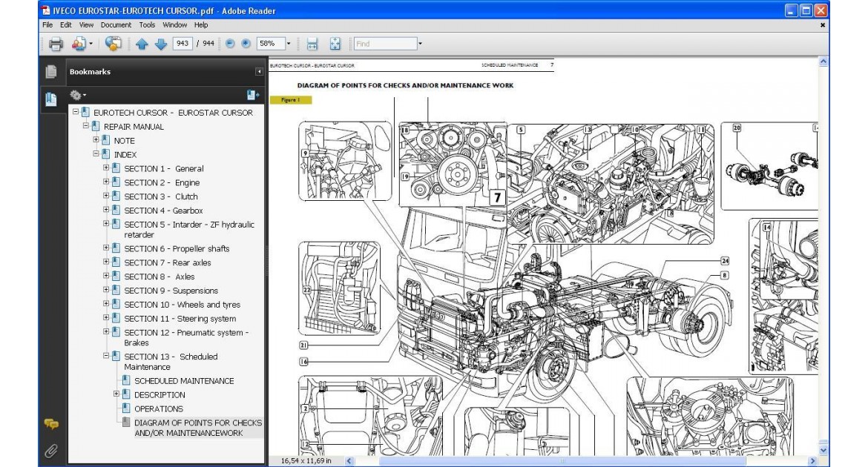Select SECTION 5 - Intarder ZF hydraulic retarder
This screenshot has width=868, height=467.
click(188, 230)
